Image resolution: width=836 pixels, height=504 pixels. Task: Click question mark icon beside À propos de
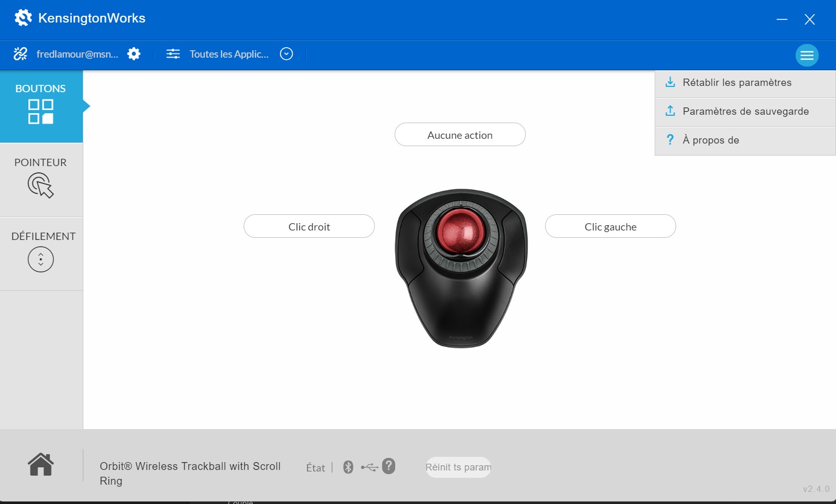point(670,140)
